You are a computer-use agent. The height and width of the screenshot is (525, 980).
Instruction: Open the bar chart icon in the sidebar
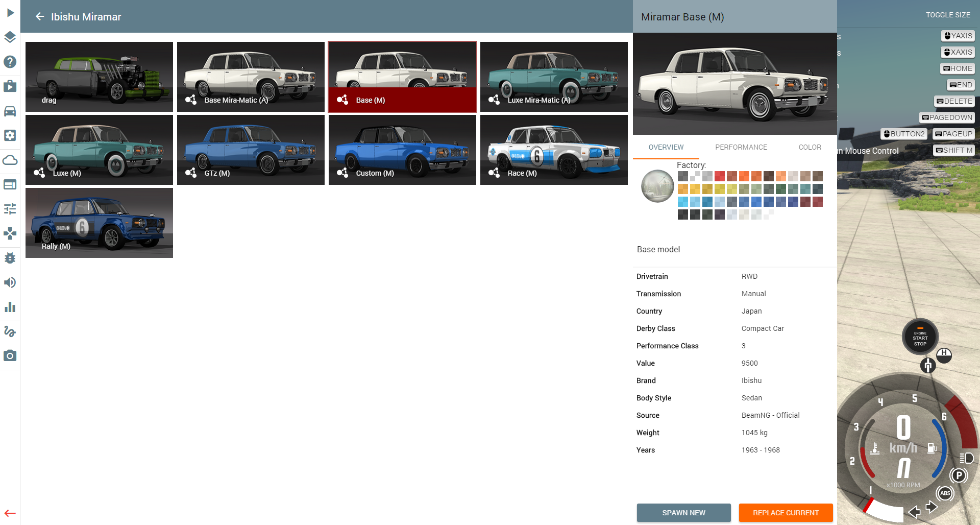10,307
